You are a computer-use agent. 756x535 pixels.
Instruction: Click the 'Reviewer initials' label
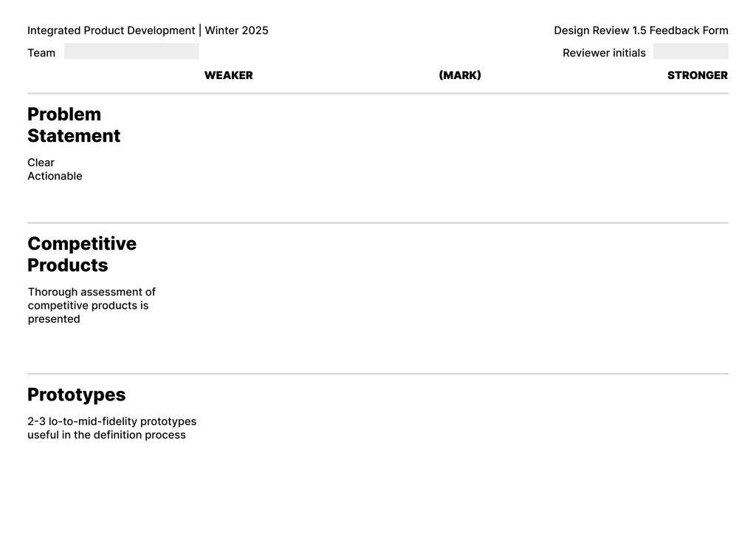pos(604,53)
